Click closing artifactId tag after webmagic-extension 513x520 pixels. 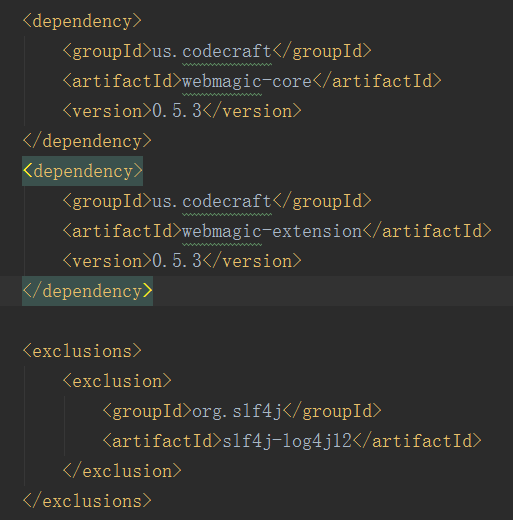(x=427, y=232)
